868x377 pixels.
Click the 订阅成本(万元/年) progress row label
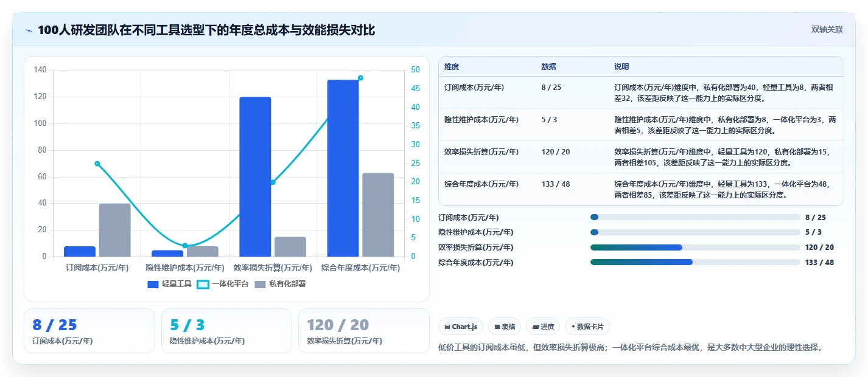(469, 217)
